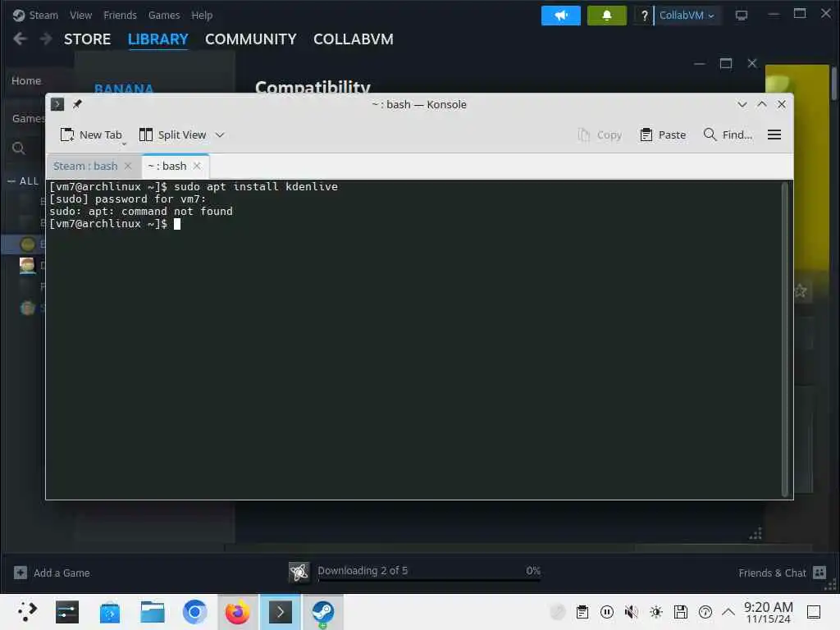This screenshot has width=840, height=630.
Task: Click Konsole keep-below chevron down button
Action: pyautogui.click(x=742, y=104)
